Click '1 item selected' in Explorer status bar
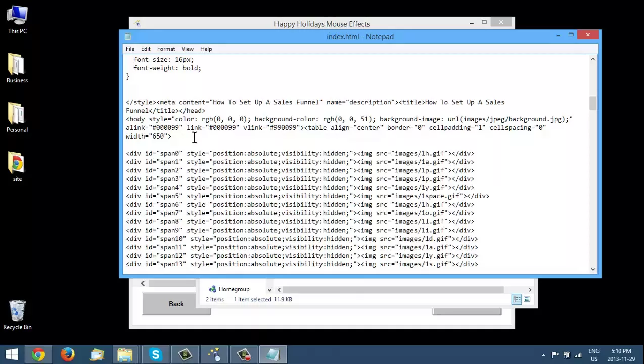644x364 pixels. click(x=252, y=299)
